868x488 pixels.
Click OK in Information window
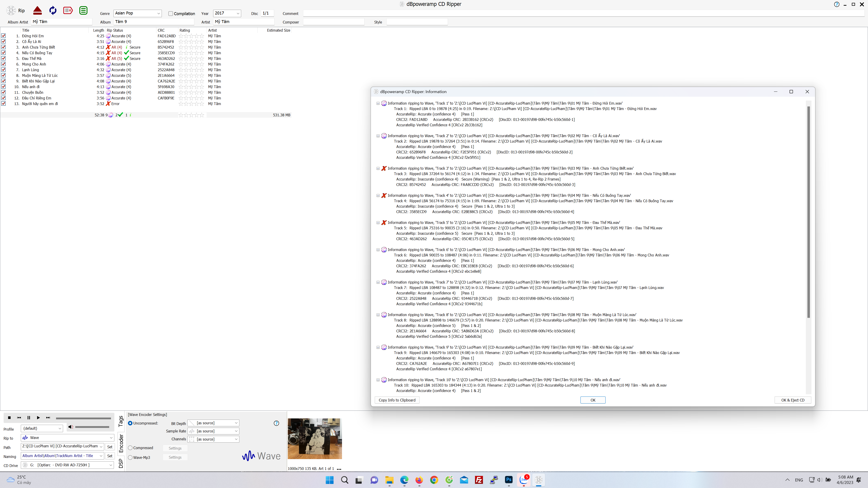593,400
